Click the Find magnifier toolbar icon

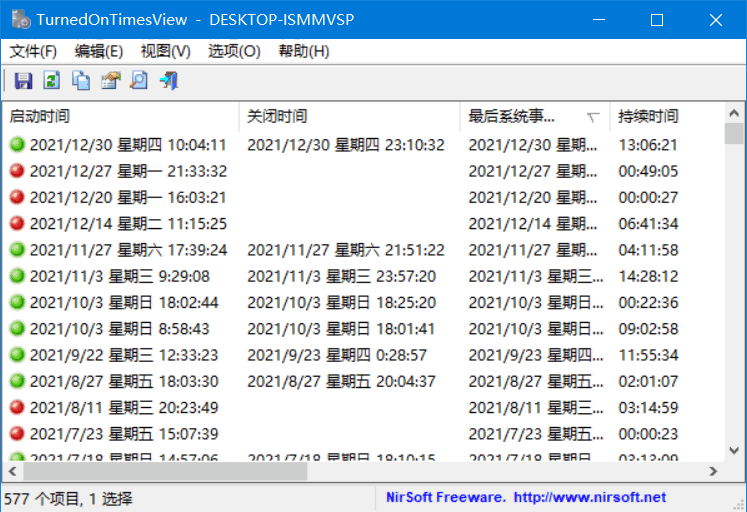point(139,81)
